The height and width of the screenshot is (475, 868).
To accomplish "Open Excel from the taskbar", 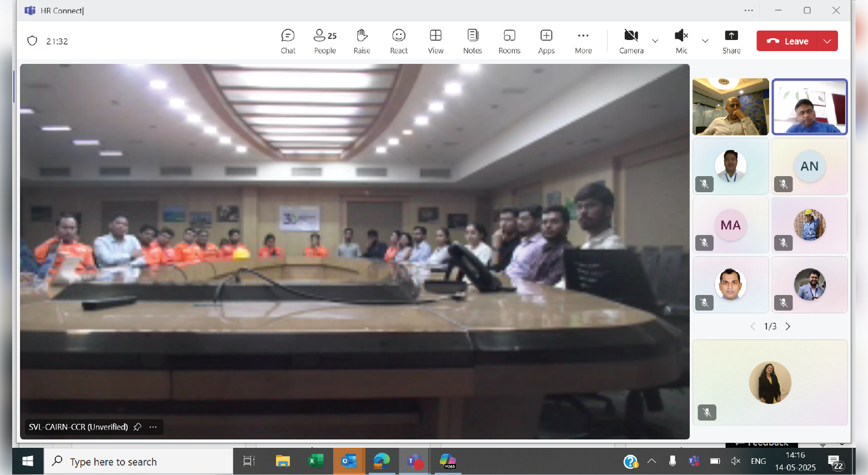I will pyautogui.click(x=315, y=461).
